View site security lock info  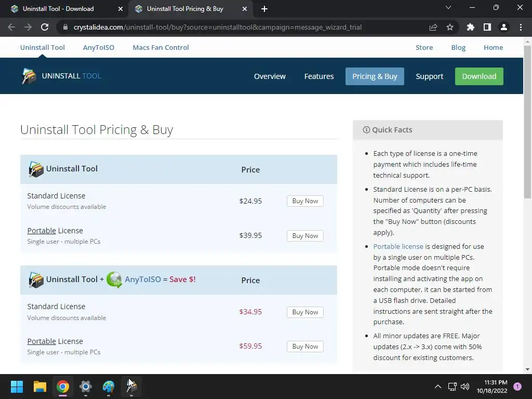pyautogui.click(x=65, y=27)
